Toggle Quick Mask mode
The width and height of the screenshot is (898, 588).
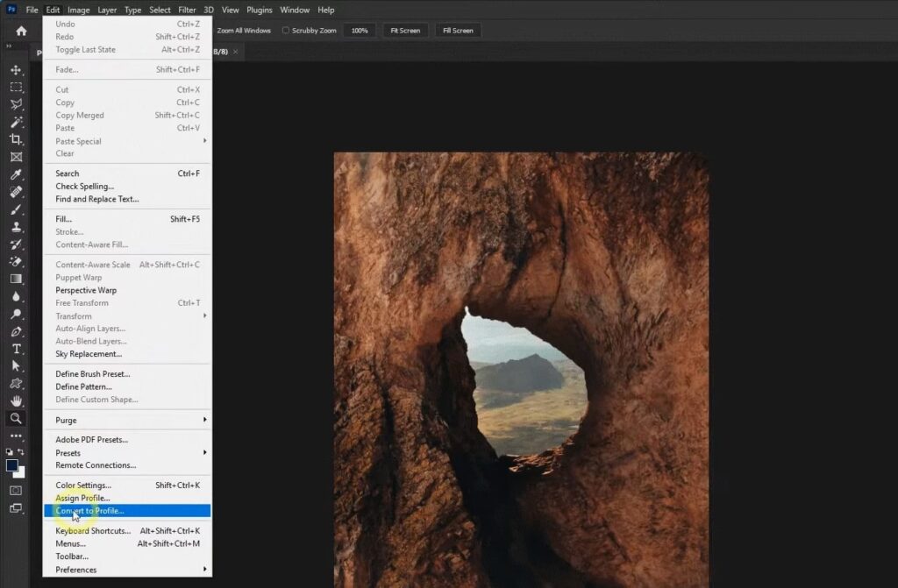pyautogui.click(x=16, y=491)
